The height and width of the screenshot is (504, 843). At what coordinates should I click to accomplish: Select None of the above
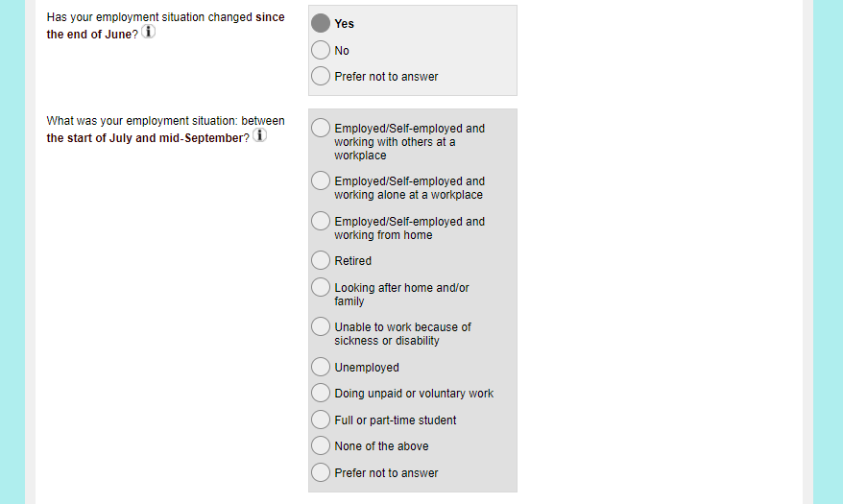click(x=321, y=445)
